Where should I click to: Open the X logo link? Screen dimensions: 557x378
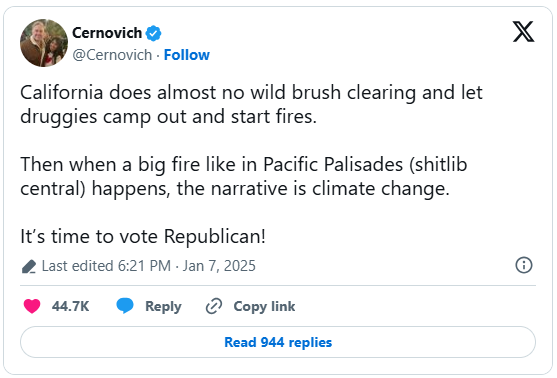click(523, 32)
